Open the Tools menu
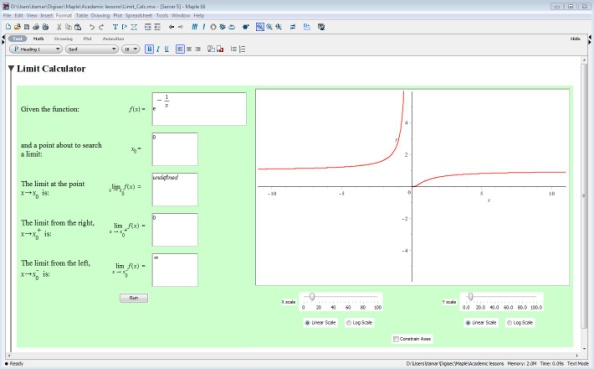 (x=162, y=16)
